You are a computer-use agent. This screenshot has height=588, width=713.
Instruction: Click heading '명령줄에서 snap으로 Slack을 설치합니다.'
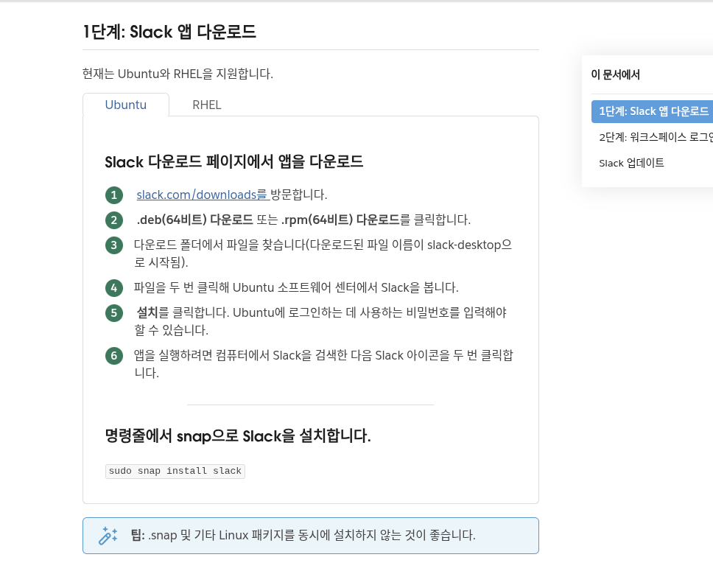click(238, 435)
